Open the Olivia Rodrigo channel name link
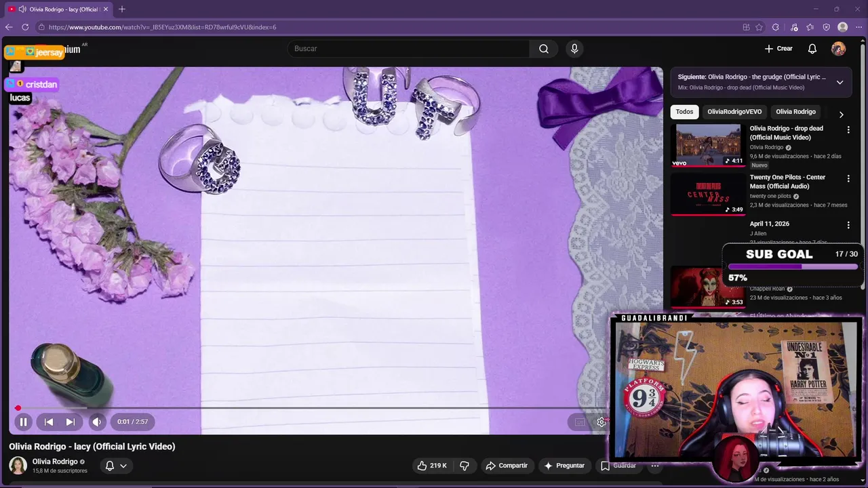868x488 pixels. point(55,462)
